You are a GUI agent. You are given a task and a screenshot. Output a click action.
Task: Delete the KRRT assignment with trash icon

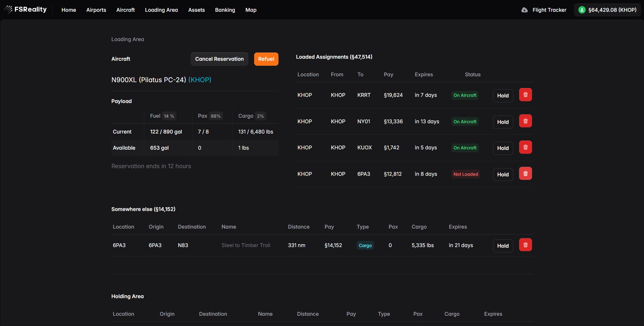pos(525,95)
